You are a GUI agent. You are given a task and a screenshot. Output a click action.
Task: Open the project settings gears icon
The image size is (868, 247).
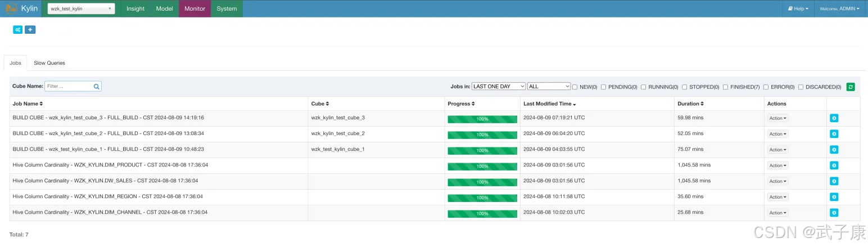[x=17, y=30]
